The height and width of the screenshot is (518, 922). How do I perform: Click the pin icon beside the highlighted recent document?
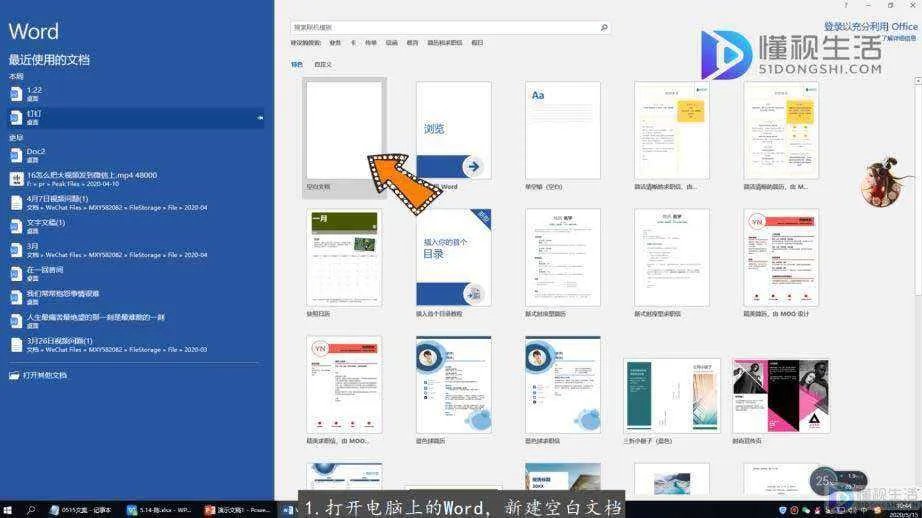[x=260, y=118]
